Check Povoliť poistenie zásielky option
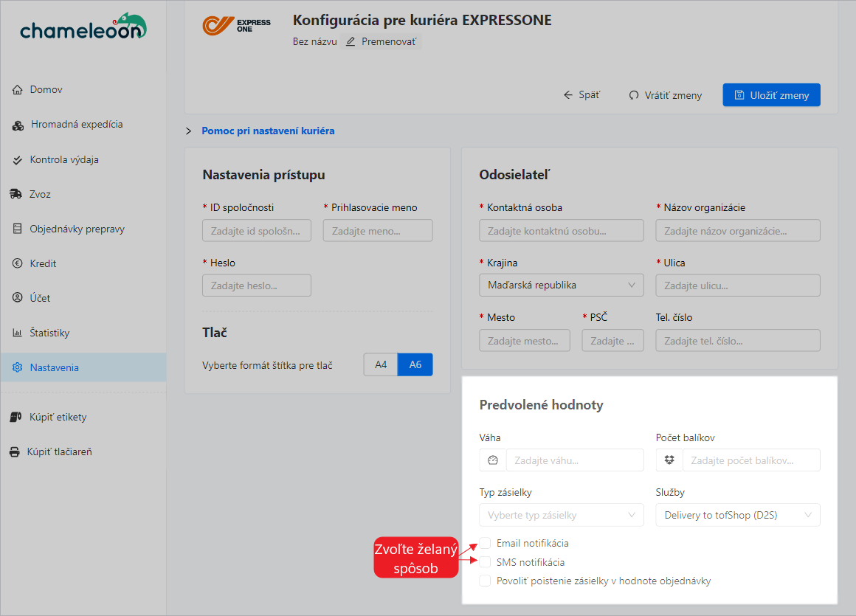This screenshot has height=616, width=856. [485, 581]
